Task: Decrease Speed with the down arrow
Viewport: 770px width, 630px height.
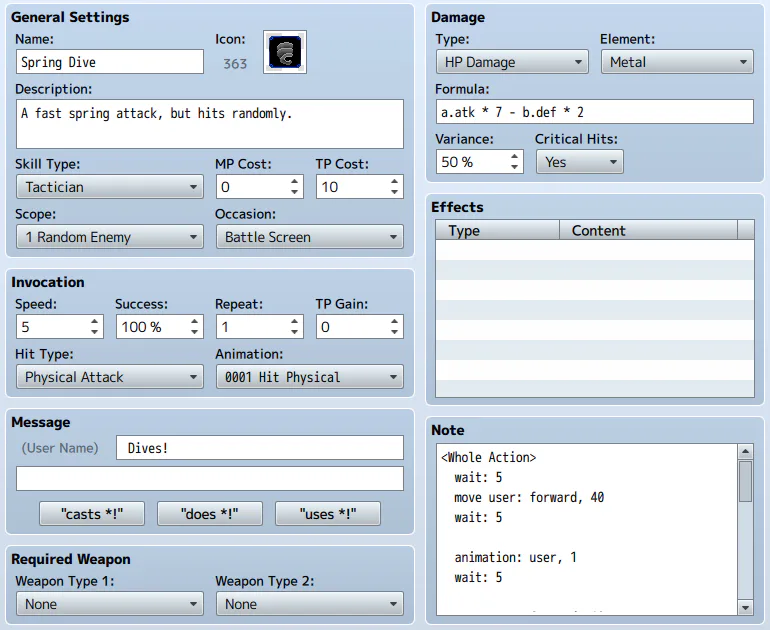Action: coord(94,332)
